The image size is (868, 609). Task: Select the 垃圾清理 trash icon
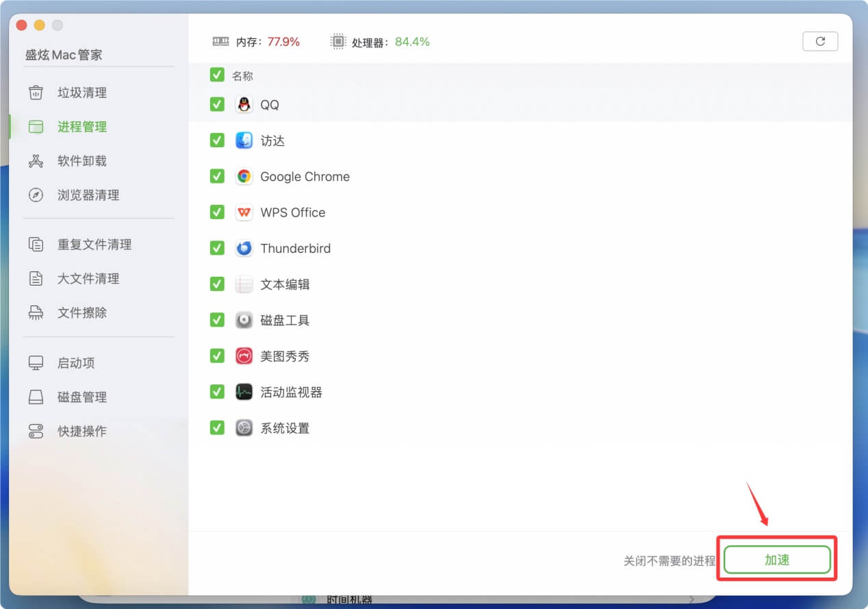[35, 92]
